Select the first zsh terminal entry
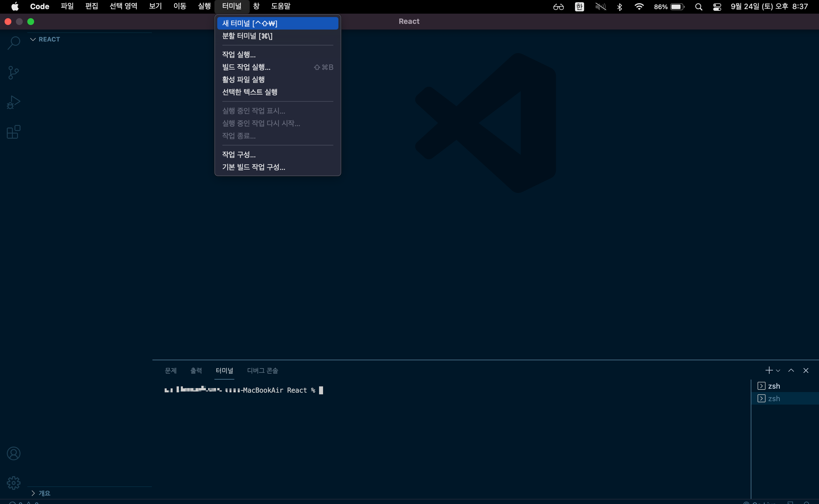819x504 pixels. click(785, 386)
